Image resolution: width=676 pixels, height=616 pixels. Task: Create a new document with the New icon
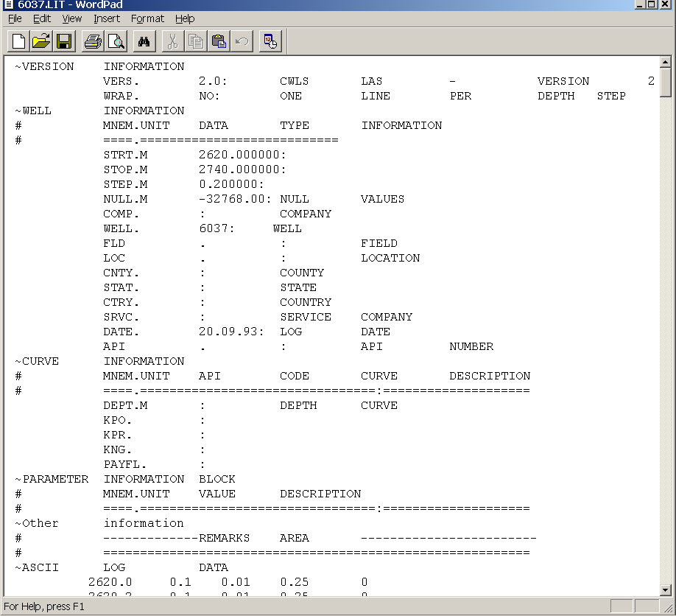(x=18, y=42)
